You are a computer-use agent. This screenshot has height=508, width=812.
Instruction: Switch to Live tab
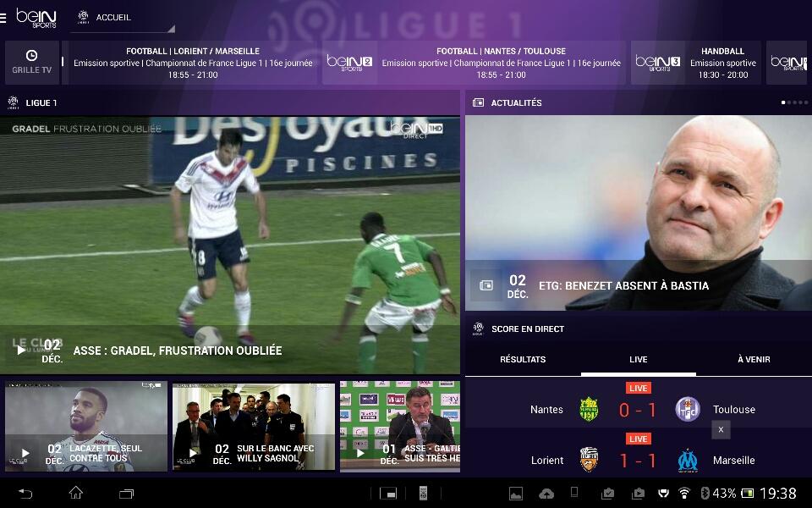click(638, 359)
